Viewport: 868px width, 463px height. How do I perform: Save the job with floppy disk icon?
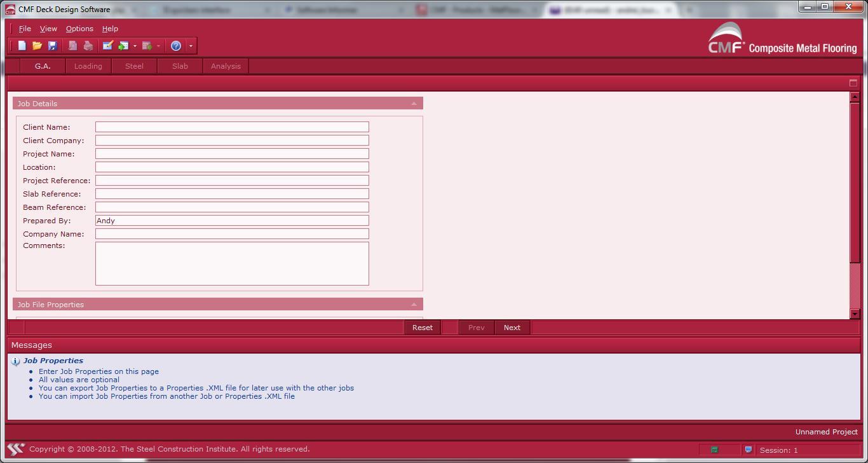(52, 46)
